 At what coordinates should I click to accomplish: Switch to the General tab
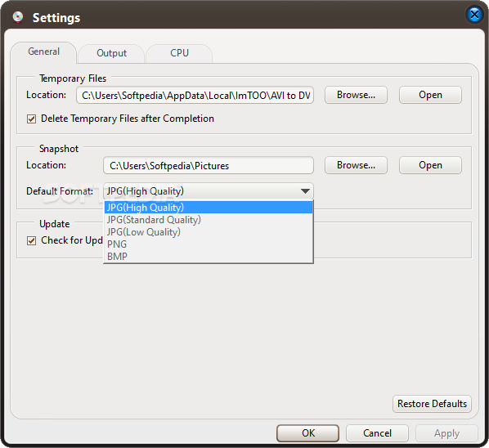pyautogui.click(x=43, y=52)
